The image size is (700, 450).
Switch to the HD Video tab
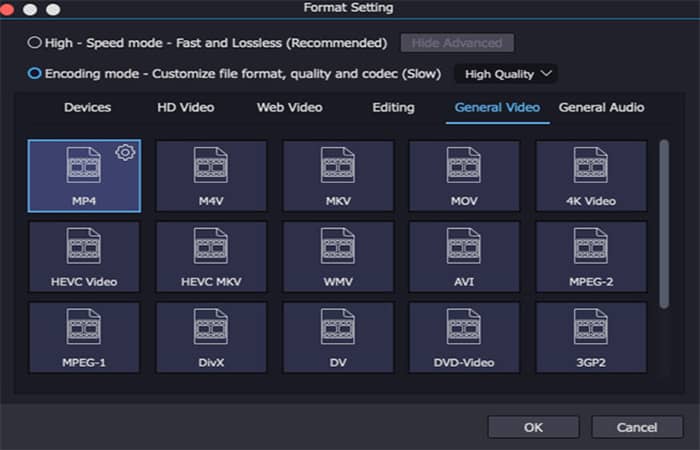tap(186, 108)
